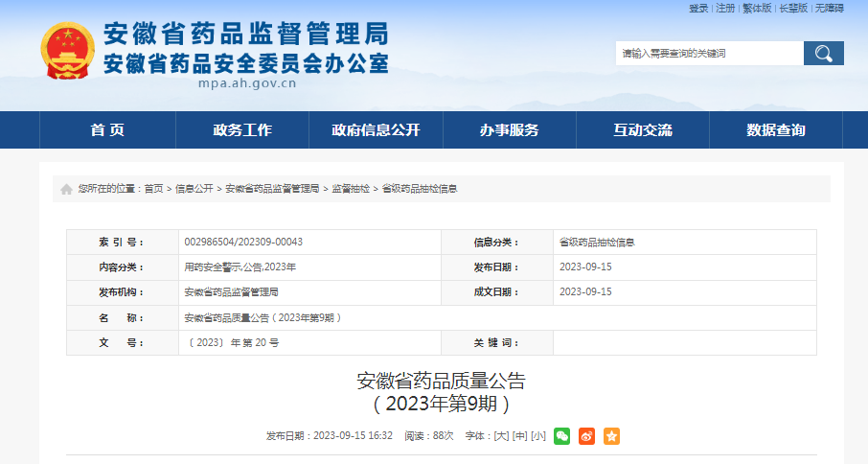Click the home icon in breadcrumb
The height and width of the screenshot is (464, 868).
click(66, 189)
